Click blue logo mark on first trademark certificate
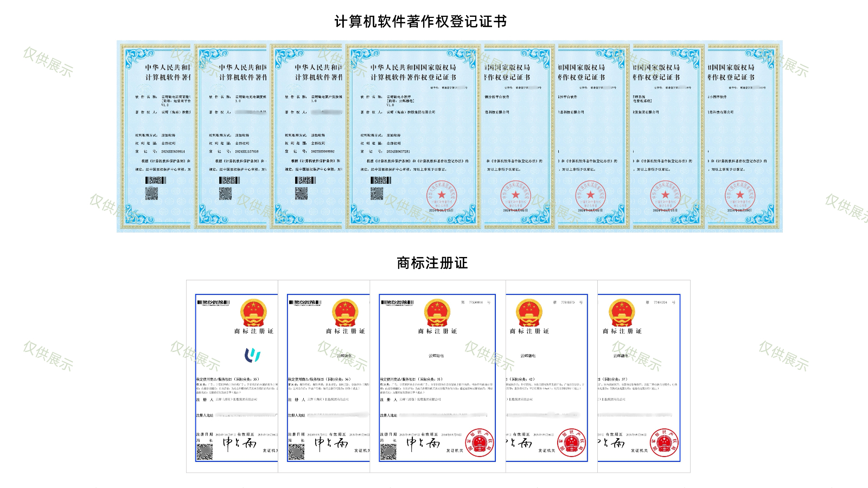This screenshot has height=488, width=868. (x=253, y=355)
